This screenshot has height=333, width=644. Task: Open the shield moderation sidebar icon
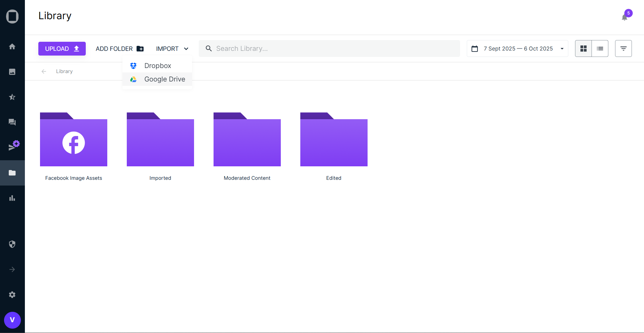pos(12,244)
